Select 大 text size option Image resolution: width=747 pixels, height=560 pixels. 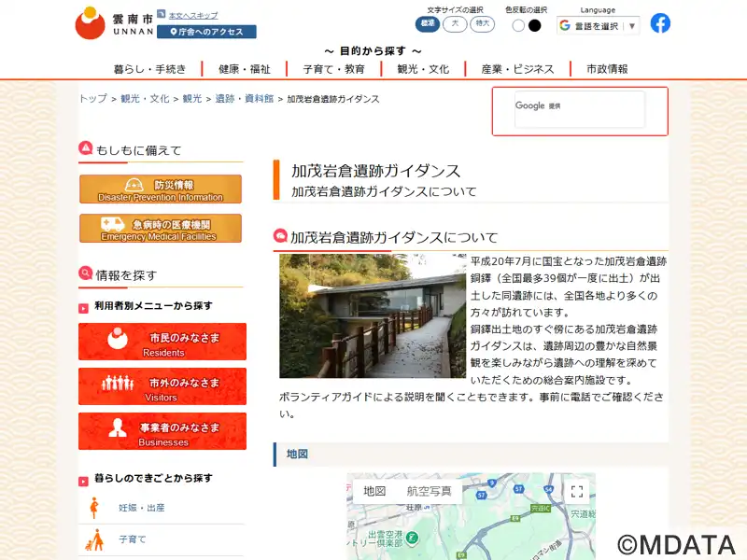[455, 24]
